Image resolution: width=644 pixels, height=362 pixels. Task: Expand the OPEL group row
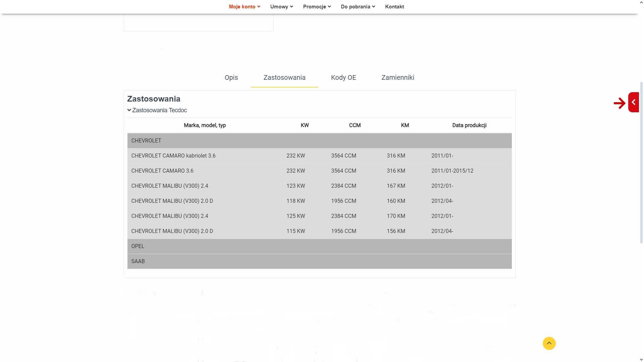(319, 246)
